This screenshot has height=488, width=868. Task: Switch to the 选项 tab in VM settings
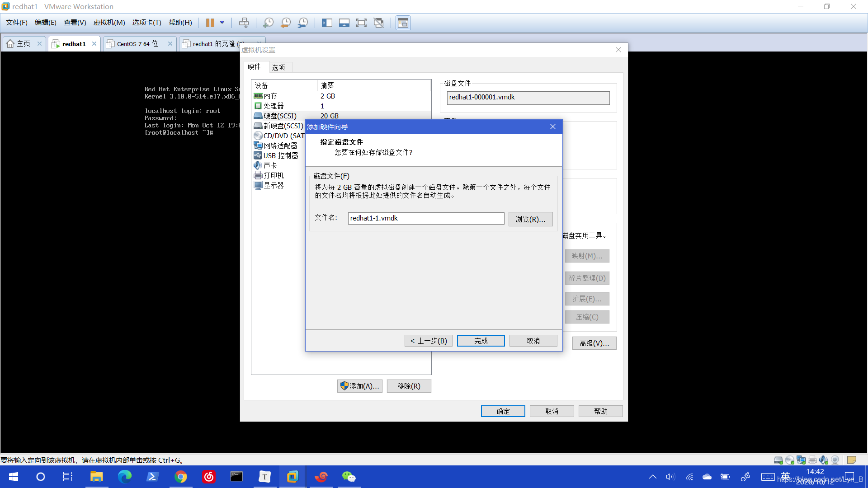pyautogui.click(x=278, y=67)
